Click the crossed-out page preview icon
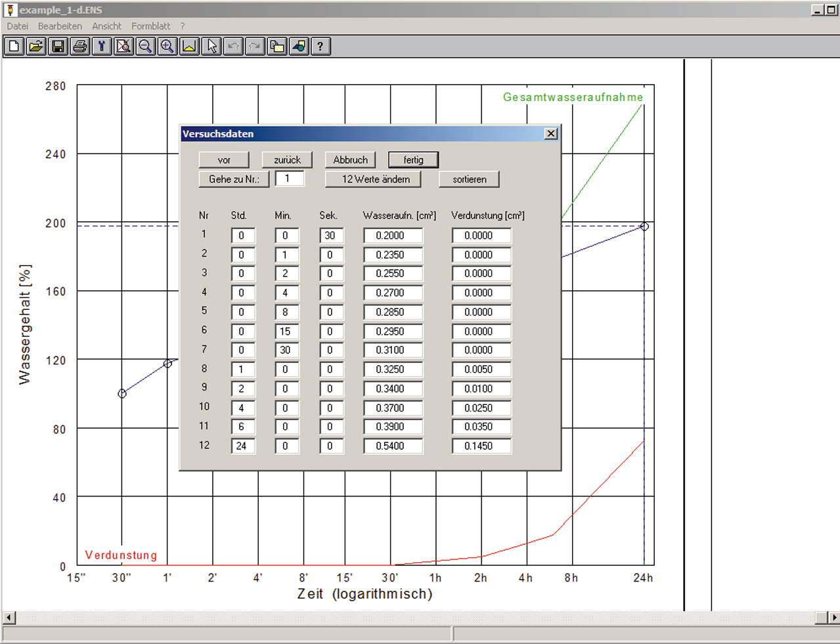 point(123,47)
